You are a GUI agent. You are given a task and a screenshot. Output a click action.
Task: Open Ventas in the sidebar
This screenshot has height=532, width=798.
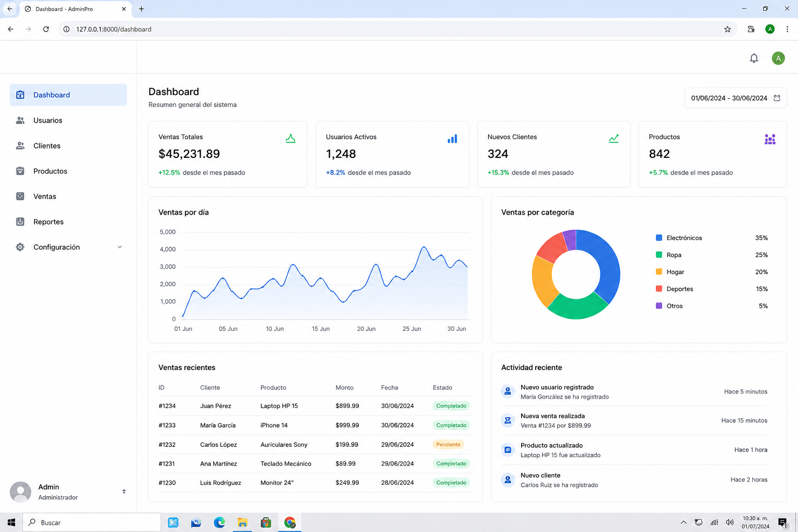tap(68, 196)
